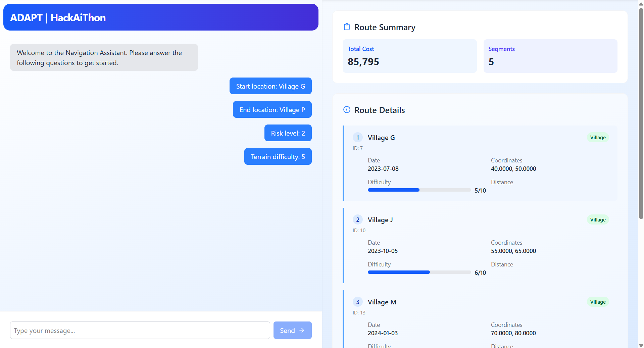Click Village J difficulty progress bar

tap(419, 272)
